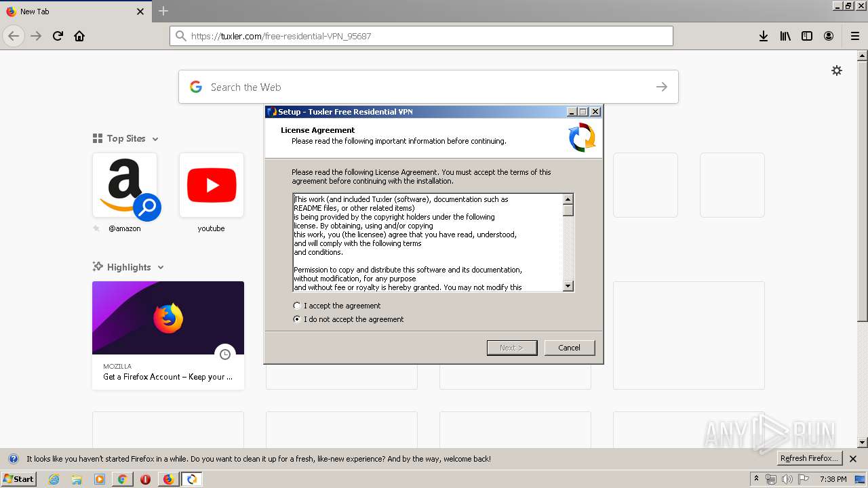Click the Refresh Firefox button

(x=810, y=459)
